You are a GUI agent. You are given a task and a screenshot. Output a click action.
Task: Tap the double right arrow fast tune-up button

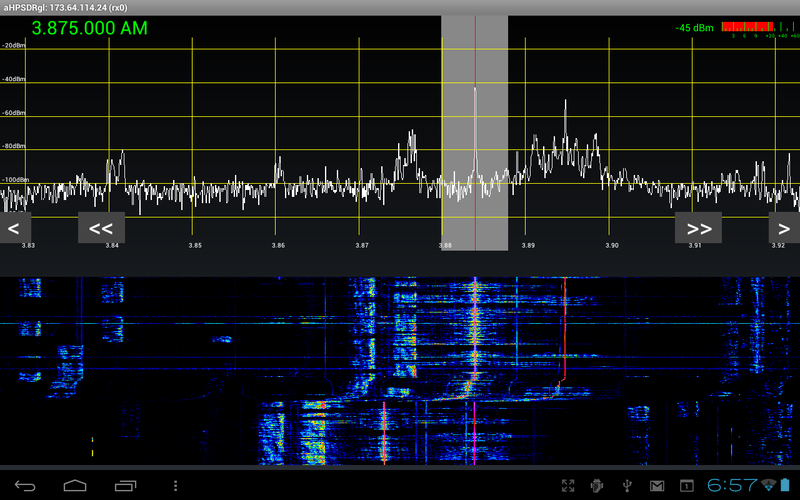698,228
